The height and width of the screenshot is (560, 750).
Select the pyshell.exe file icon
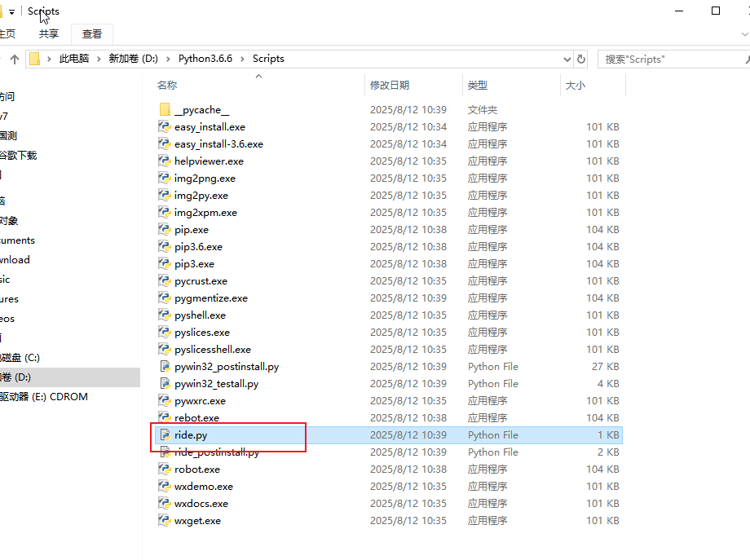point(165,315)
